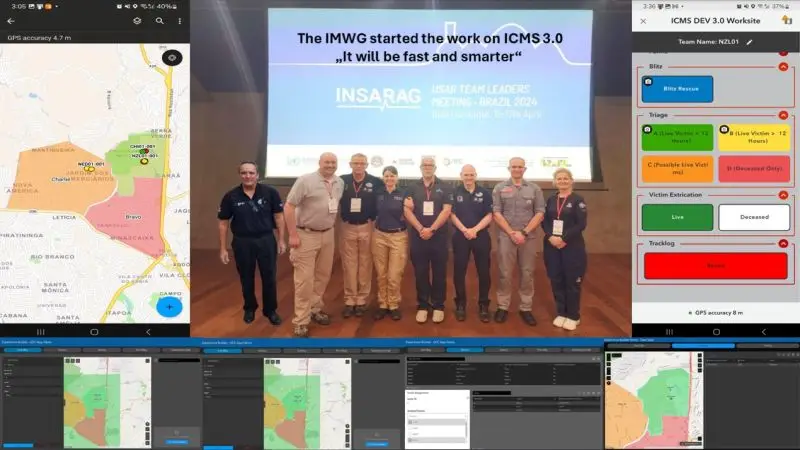Viewport: 800px width, 450px height.
Task: Open the map layers icon
Action: (x=137, y=20)
